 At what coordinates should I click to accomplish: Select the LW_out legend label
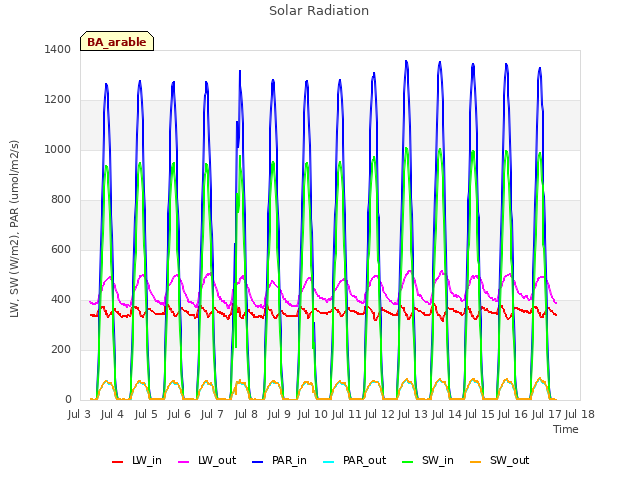click(x=217, y=460)
